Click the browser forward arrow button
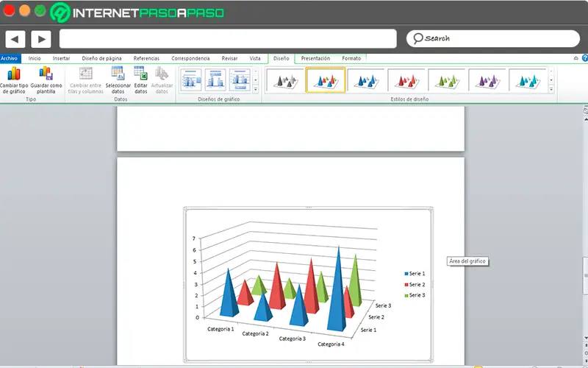 (x=41, y=39)
